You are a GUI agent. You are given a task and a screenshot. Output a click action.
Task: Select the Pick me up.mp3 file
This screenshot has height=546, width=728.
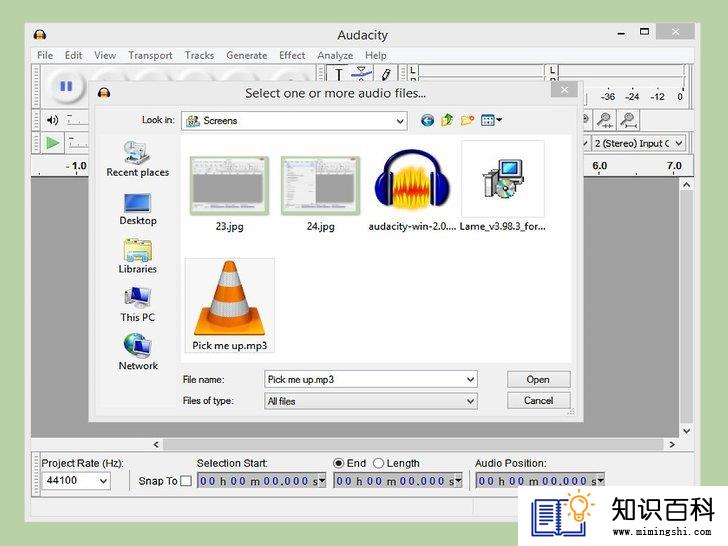[229, 306]
